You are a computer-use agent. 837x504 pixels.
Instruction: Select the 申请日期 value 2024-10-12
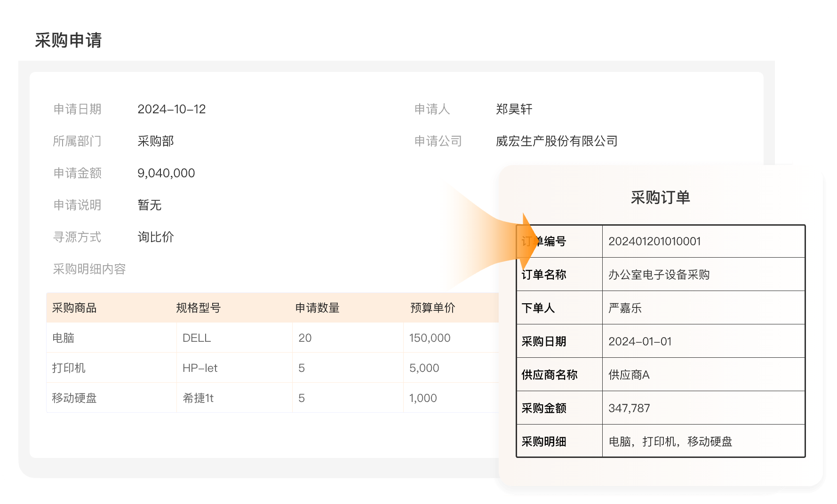pyautogui.click(x=171, y=109)
